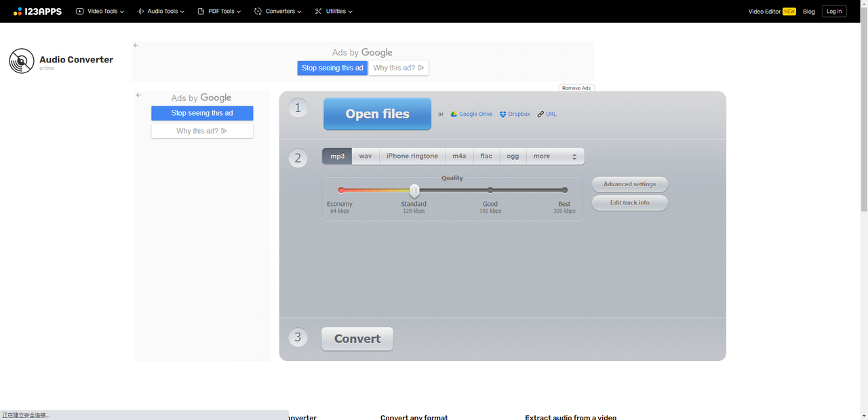Expand the Converters menu
868x420 pixels.
(x=277, y=12)
